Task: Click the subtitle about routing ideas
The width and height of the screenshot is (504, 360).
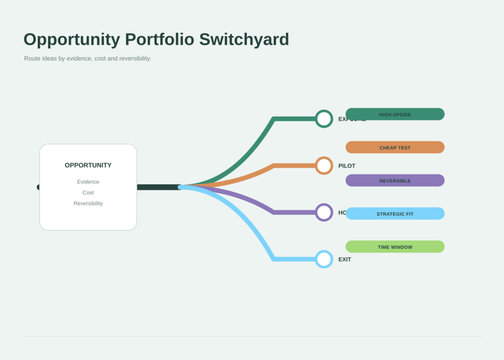Action: tap(87, 59)
